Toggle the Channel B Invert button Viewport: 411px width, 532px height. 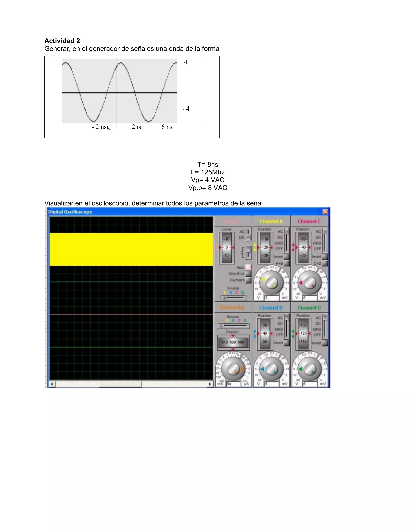(287, 343)
